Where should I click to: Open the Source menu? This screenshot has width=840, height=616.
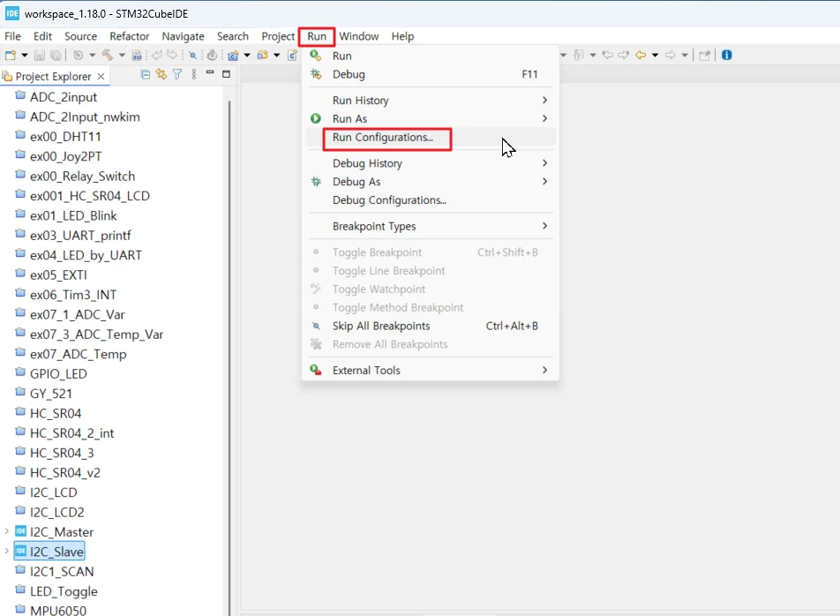(81, 36)
